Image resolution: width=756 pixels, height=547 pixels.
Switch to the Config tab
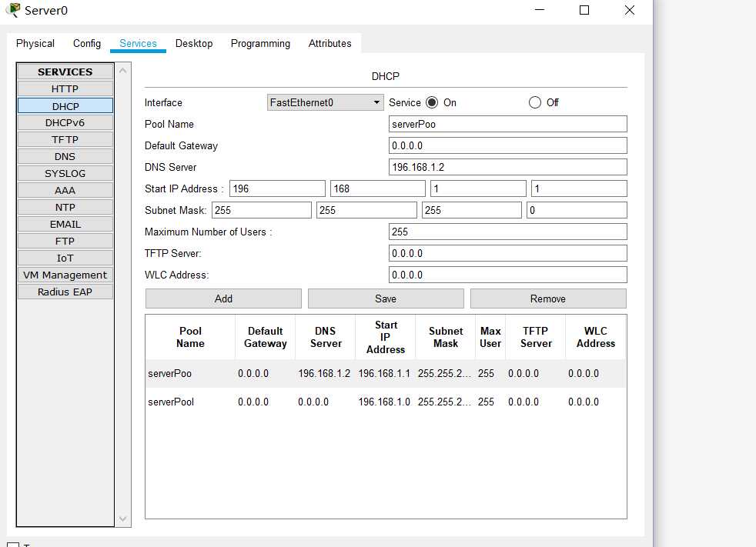[x=87, y=43]
